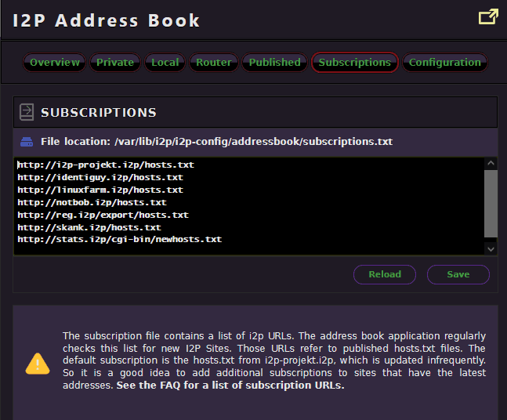Click the reg.i2p export hosts line
The image size is (507, 420).
point(103,215)
